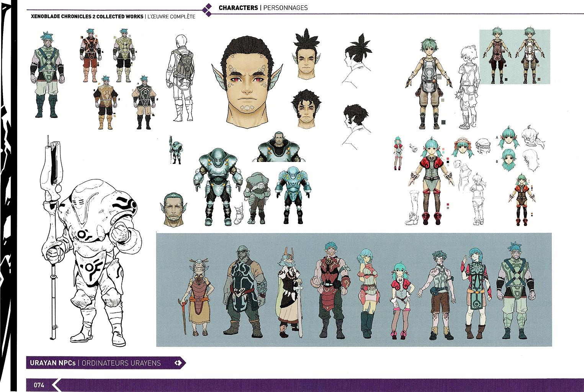The width and height of the screenshot is (584, 392).
Task: Select the gray-haired bearded head portrait
Action: click(x=174, y=209)
